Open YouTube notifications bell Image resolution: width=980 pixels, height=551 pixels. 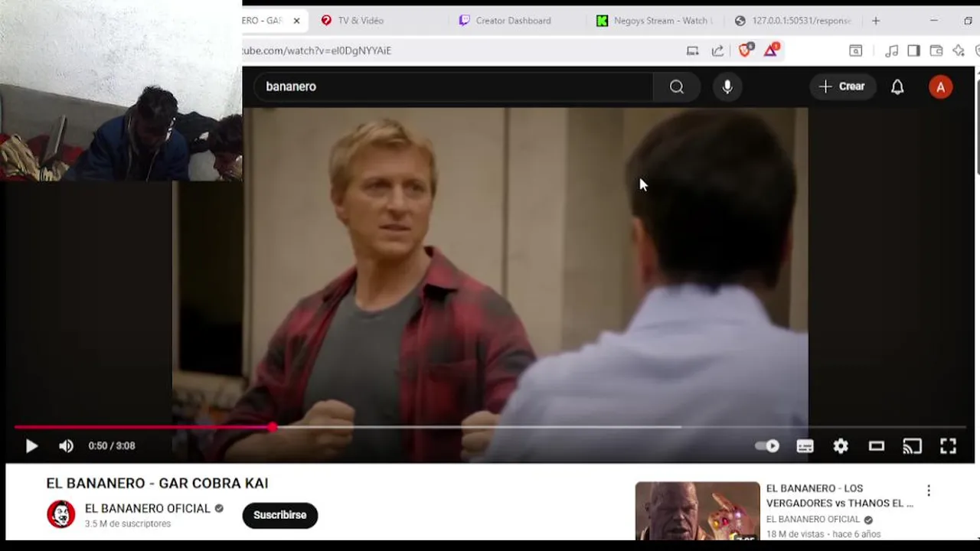coord(897,86)
